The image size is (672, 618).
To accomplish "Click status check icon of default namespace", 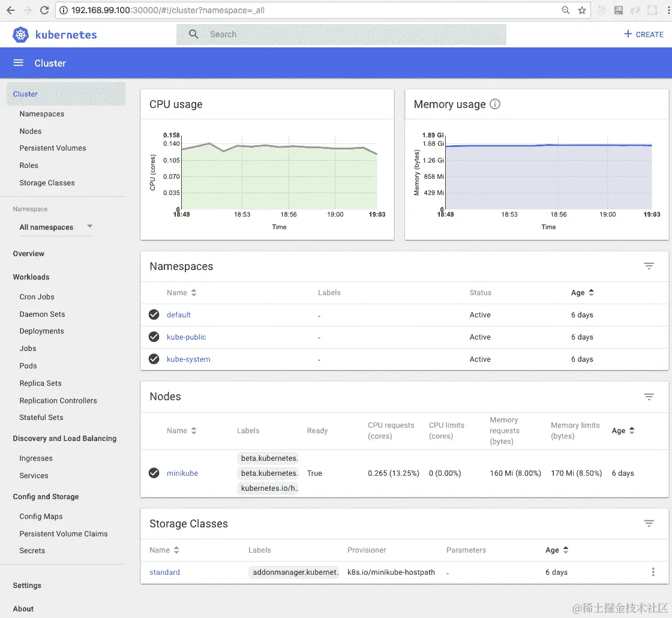I will point(154,314).
